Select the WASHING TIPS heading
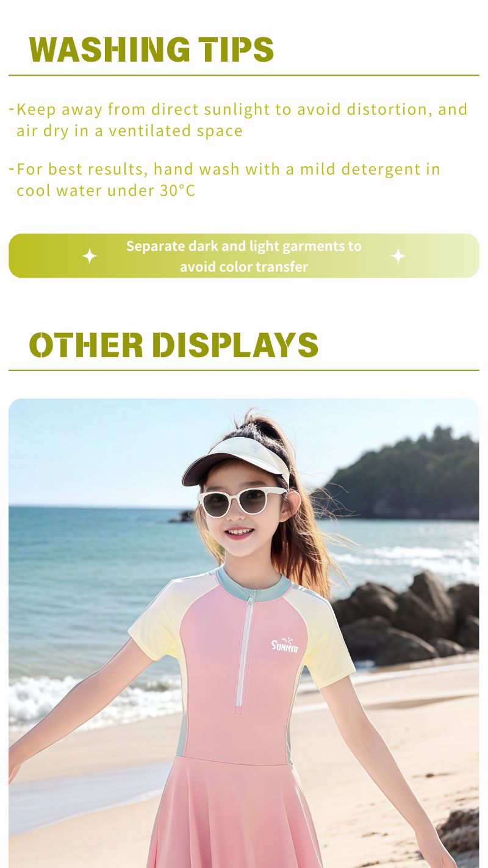Screen dimensions: 488x868 151,49
